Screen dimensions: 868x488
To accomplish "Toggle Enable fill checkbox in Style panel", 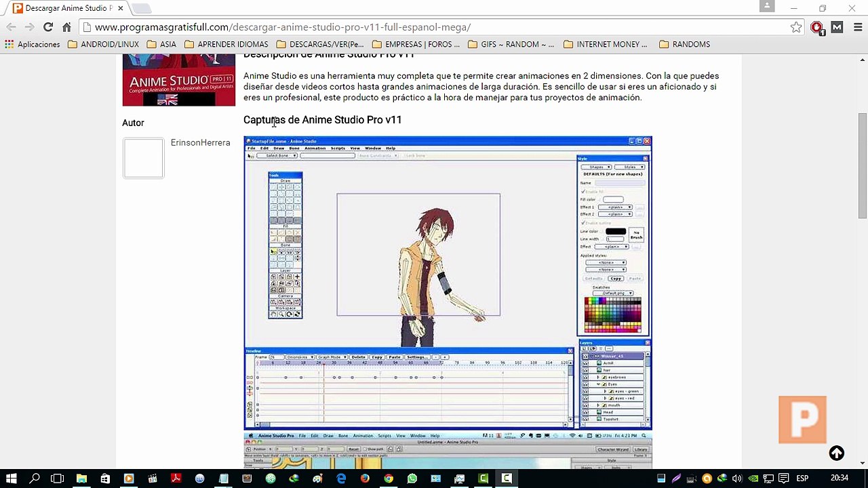I will (583, 192).
